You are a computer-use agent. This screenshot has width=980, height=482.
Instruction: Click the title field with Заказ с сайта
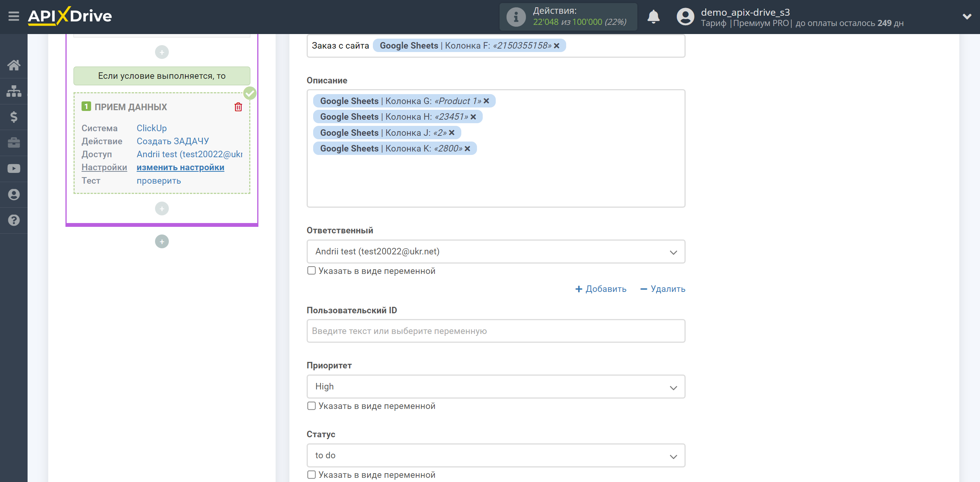[x=496, y=46]
